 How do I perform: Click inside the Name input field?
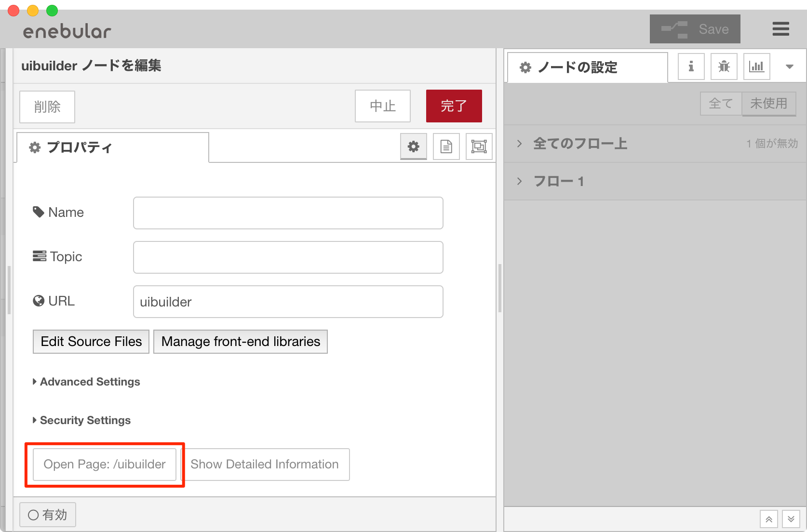pyautogui.click(x=288, y=213)
